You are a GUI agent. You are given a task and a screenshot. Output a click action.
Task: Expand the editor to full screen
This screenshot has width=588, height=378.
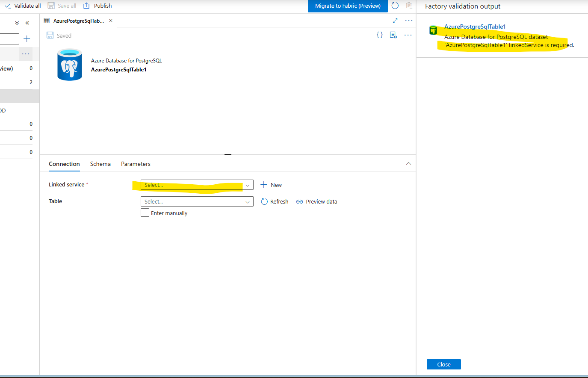tap(395, 21)
